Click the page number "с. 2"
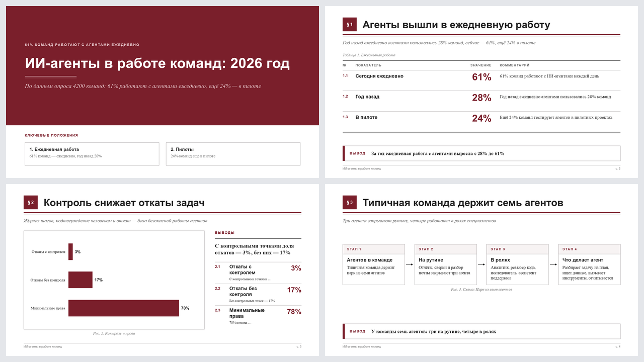 click(x=618, y=168)
